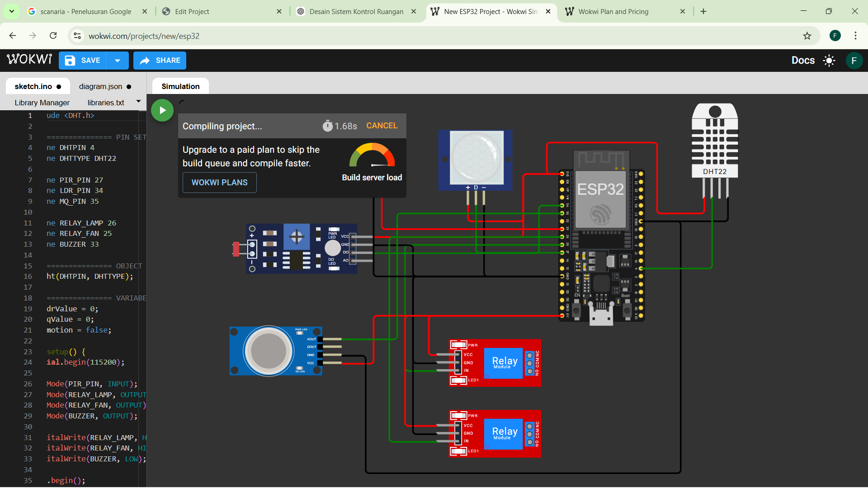
Task: Cancel the project compilation
Action: 382,126
